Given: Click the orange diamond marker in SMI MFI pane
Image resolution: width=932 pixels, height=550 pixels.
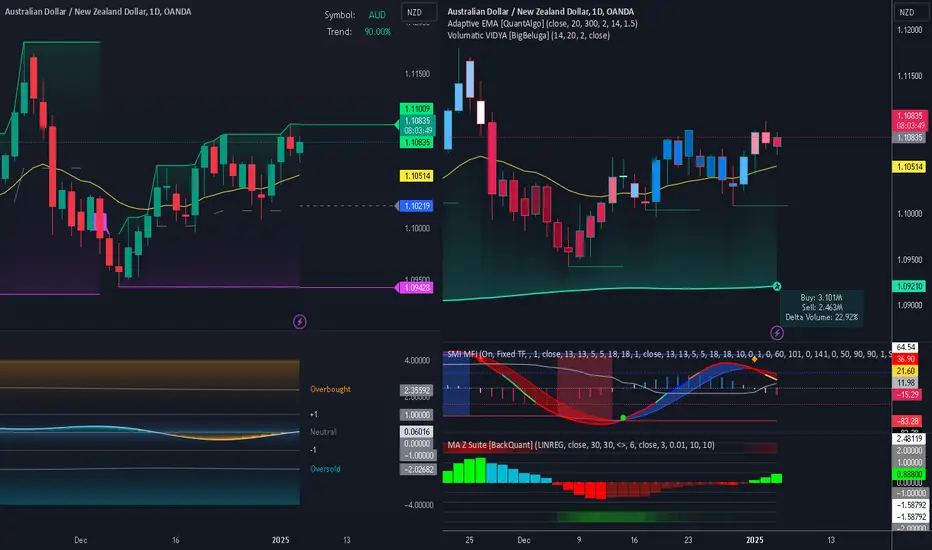Looking at the screenshot, I should 755,359.
